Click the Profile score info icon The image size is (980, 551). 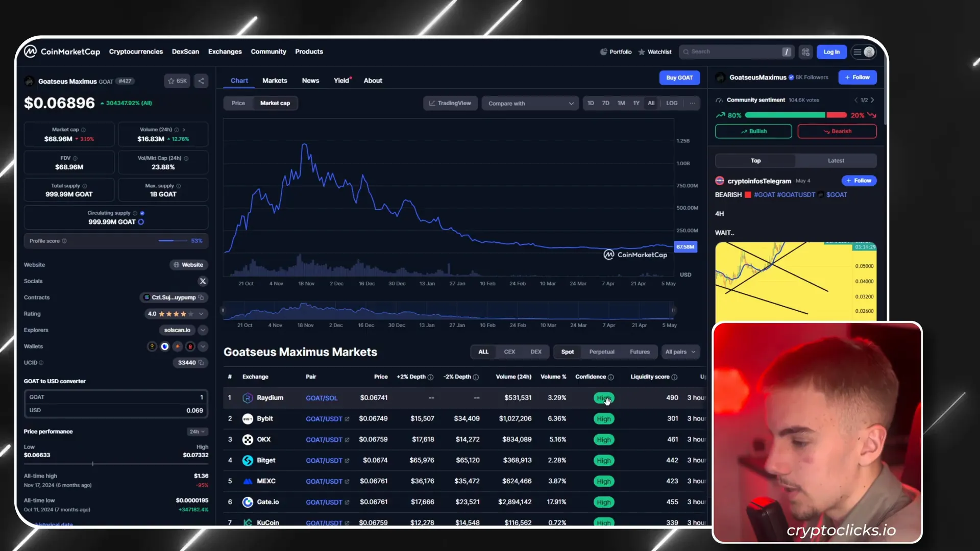tap(64, 241)
